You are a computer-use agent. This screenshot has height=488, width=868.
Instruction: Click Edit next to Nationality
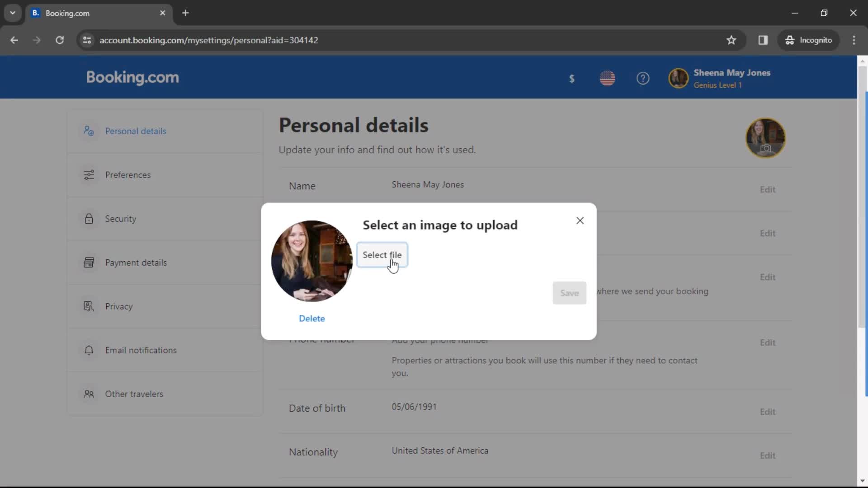click(767, 456)
